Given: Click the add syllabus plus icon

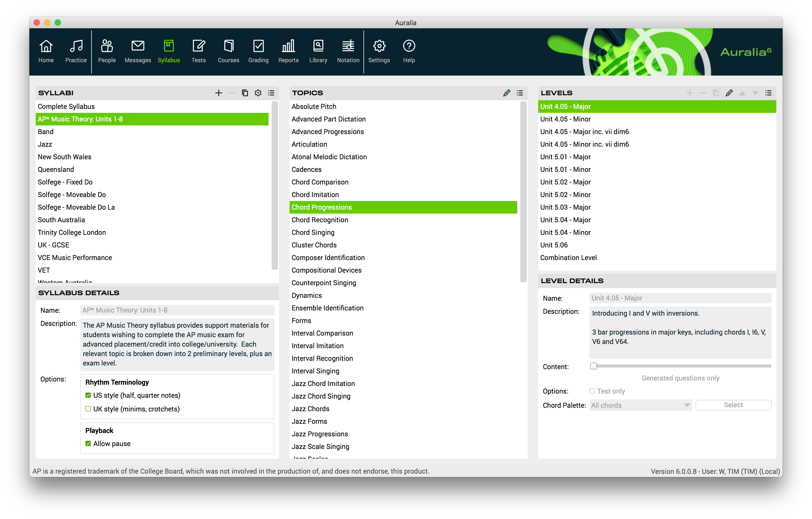Looking at the screenshot, I should point(218,93).
